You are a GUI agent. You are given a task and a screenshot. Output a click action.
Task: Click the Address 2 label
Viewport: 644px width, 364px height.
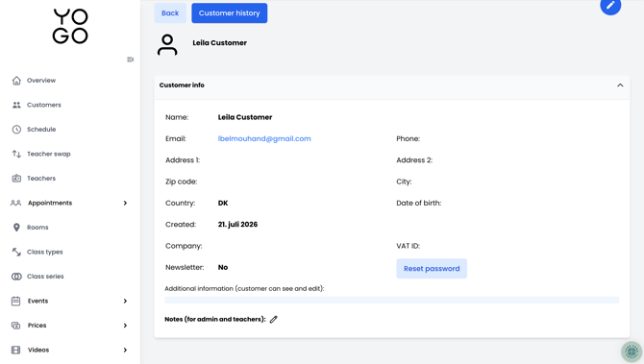(x=414, y=160)
